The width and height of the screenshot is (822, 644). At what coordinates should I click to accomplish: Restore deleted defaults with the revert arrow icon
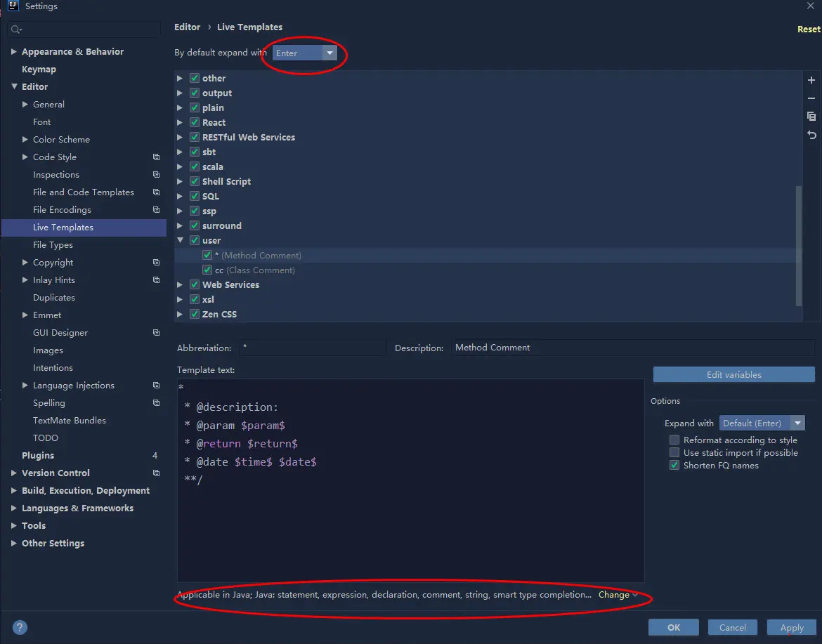coord(811,136)
